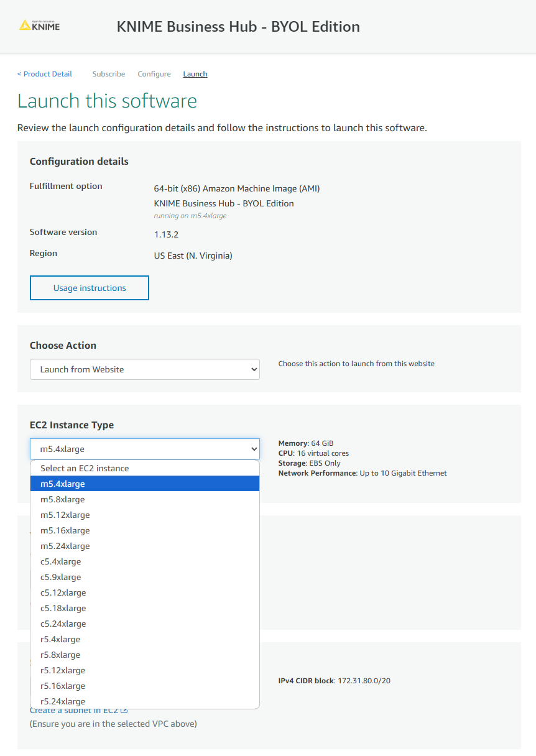
Task: Open the EC2 Instance Type combo box
Action: pos(145,449)
